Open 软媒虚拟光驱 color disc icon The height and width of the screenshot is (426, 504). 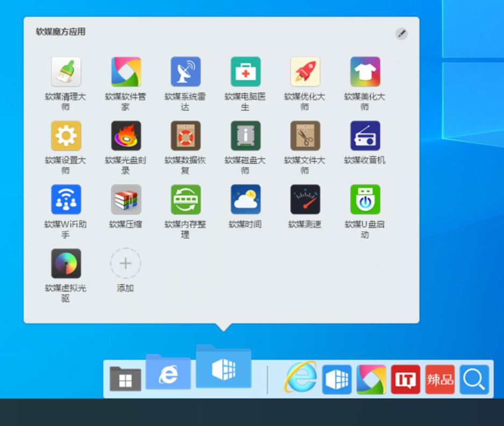pos(66,264)
